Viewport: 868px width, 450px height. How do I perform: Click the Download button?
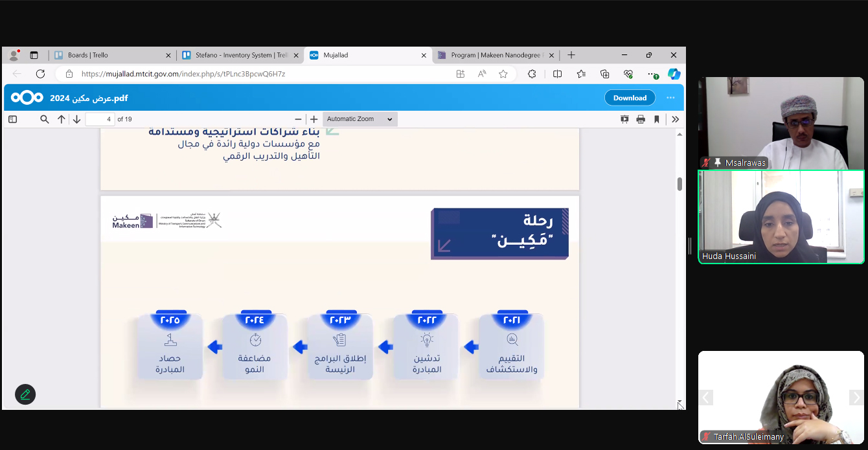click(630, 98)
